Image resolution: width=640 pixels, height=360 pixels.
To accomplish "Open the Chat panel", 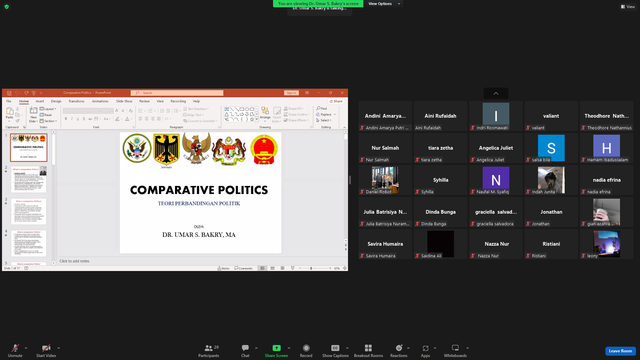I will point(245,351).
